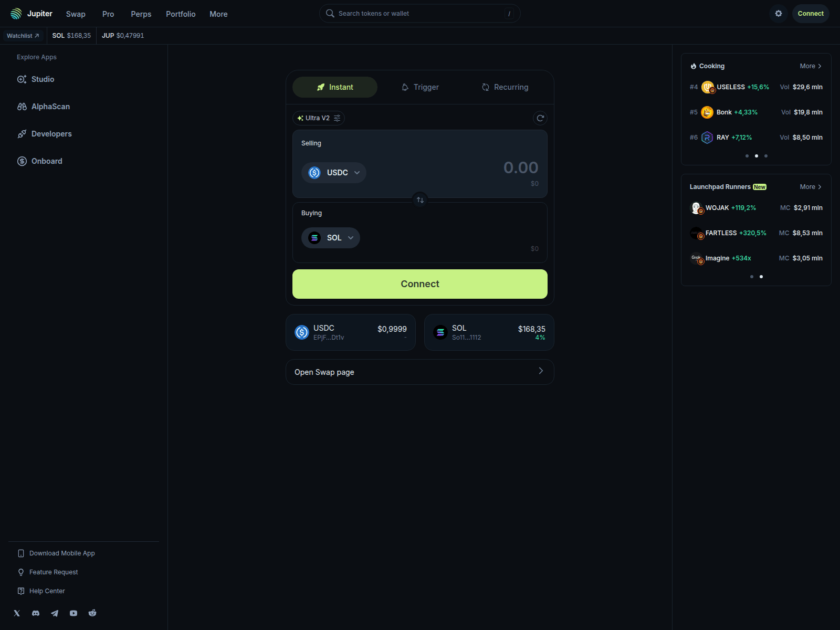The height and width of the screenshot is (630, 840).
Task: Go to Pro in top navigation
Action: 108,14
